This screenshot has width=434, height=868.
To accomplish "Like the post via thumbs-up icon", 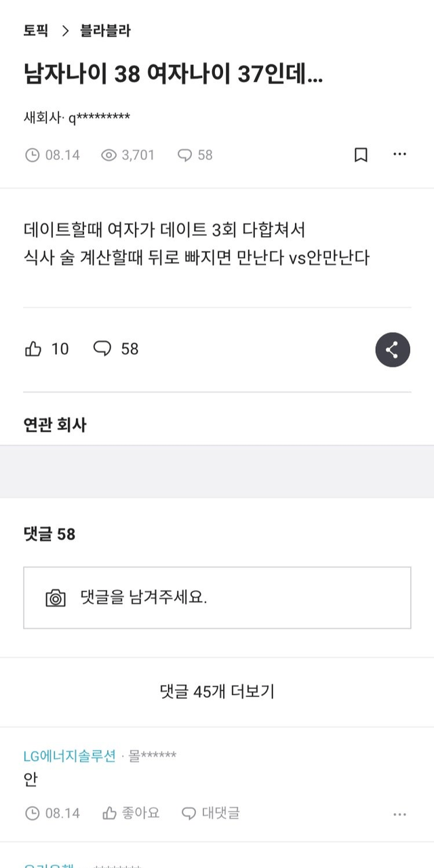I will (x=33, y=349).
